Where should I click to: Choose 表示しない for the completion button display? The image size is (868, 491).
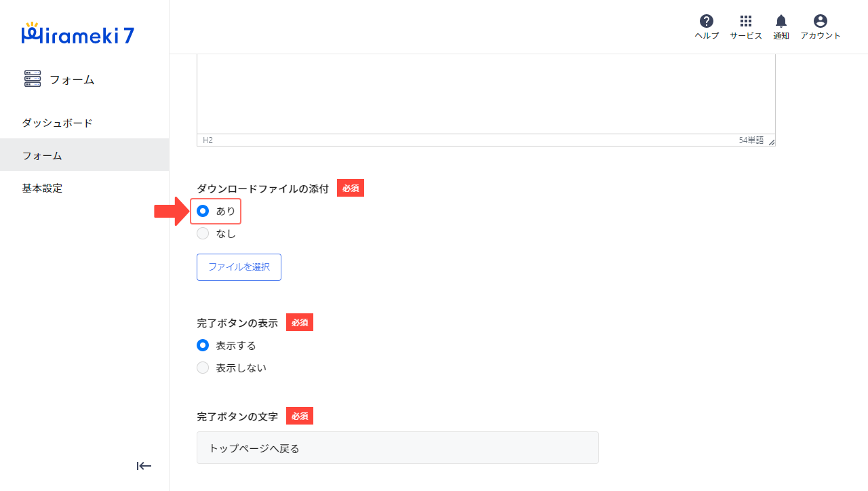(203, 368)
